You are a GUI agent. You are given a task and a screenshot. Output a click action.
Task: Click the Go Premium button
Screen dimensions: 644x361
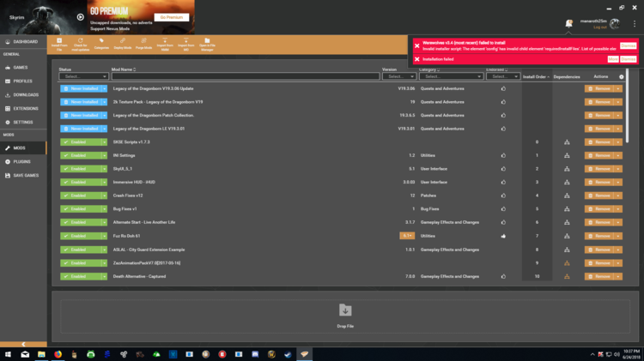pyautogui.click(x=171, y=17)
